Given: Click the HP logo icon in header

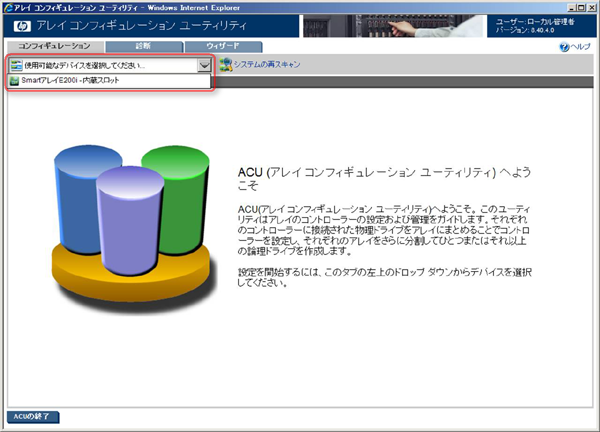Looking at the screenshot, I should click(x=22, y=26).
